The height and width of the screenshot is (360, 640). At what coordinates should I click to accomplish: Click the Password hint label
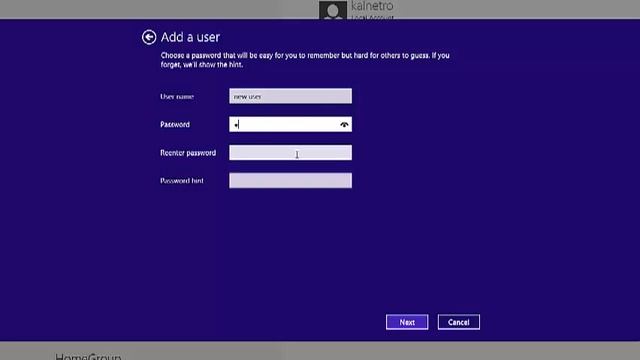tap(182, 181)
